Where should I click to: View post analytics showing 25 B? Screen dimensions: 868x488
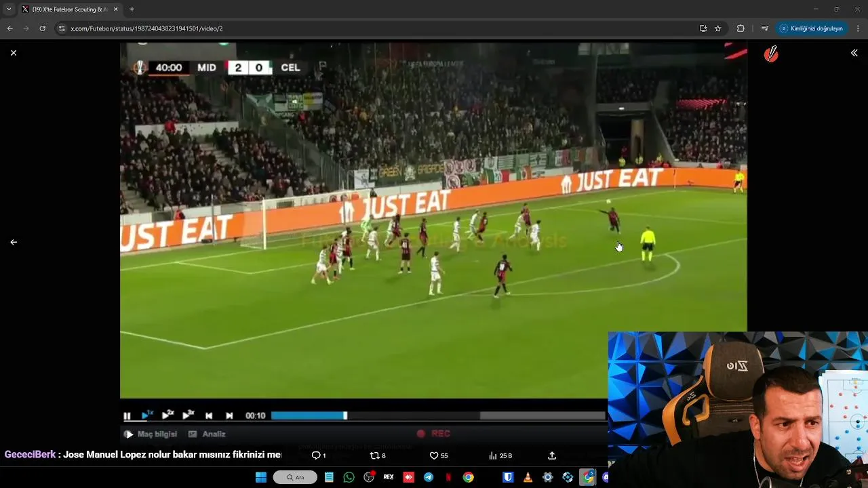point(500,455)
